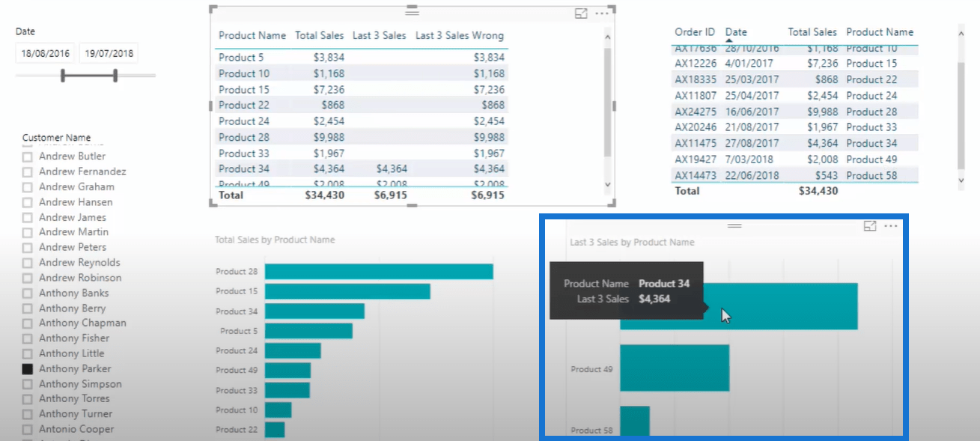Check the Andrew Hansen customer
Image resolution: width=980 pixels, height=441 pixels.
pos(28,202)
